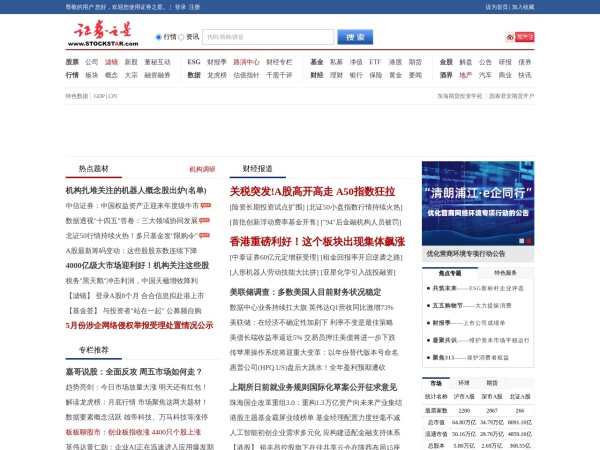Click the 注册 register link
Viewport: 600px width, 450px height.
[194, 7]
